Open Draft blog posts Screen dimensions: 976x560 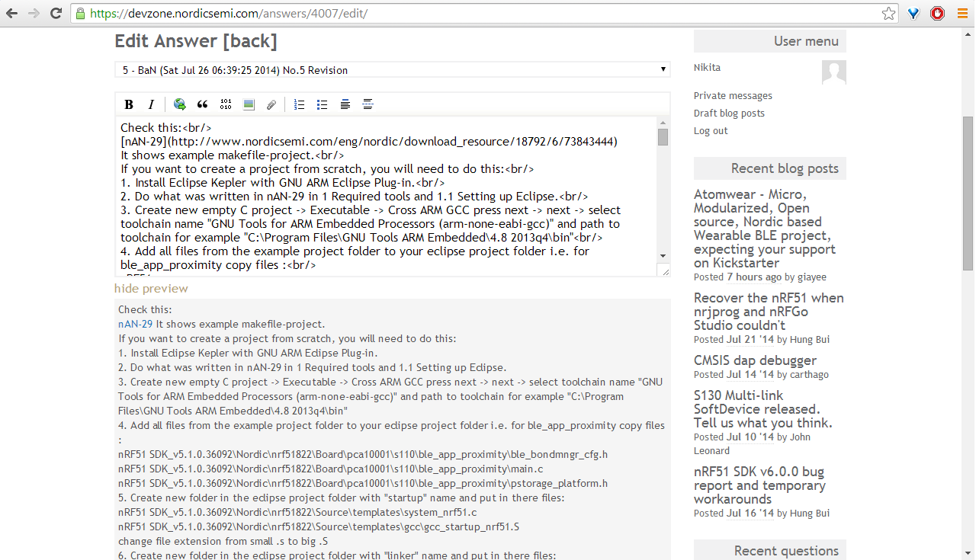tap(729, 113)
